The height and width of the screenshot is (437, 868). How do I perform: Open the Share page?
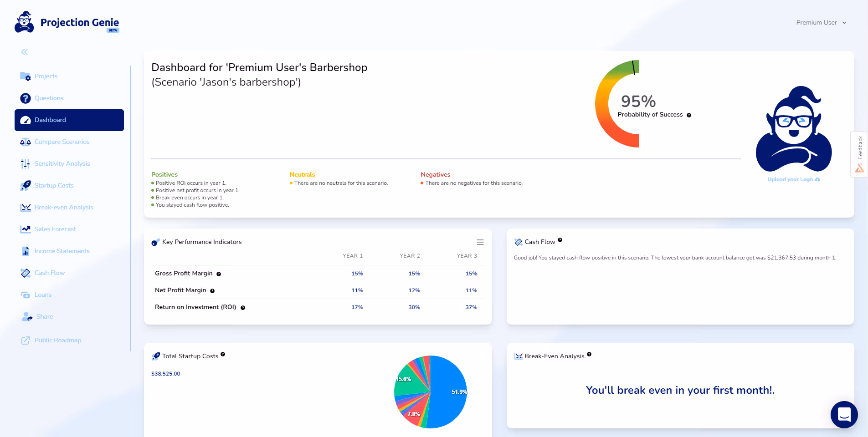tap(45, 316)
